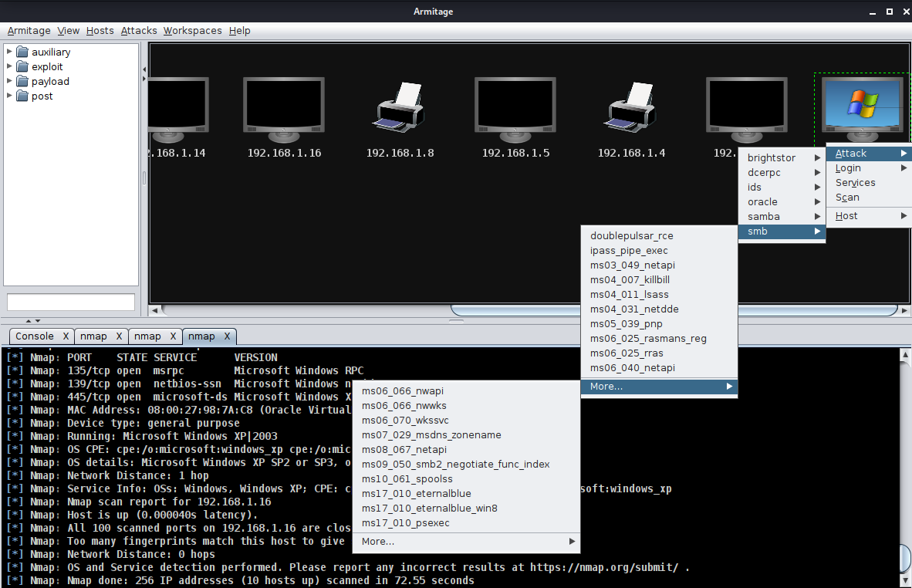Choose the ms06_025_rasmans_reg exploit

pyautogui.click(x=659, y=339)
